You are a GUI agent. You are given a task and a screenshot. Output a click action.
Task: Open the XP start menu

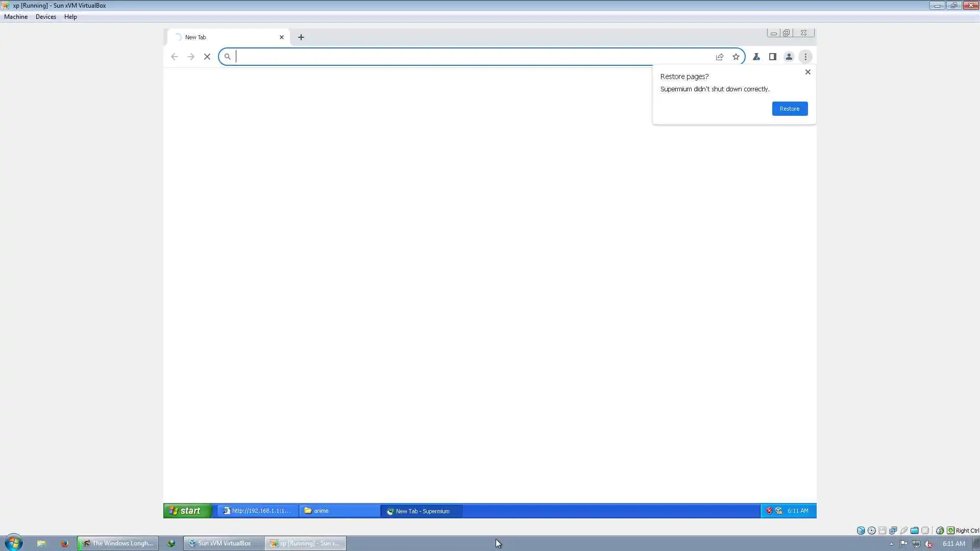pyautogui.click(x=187, y=511)
